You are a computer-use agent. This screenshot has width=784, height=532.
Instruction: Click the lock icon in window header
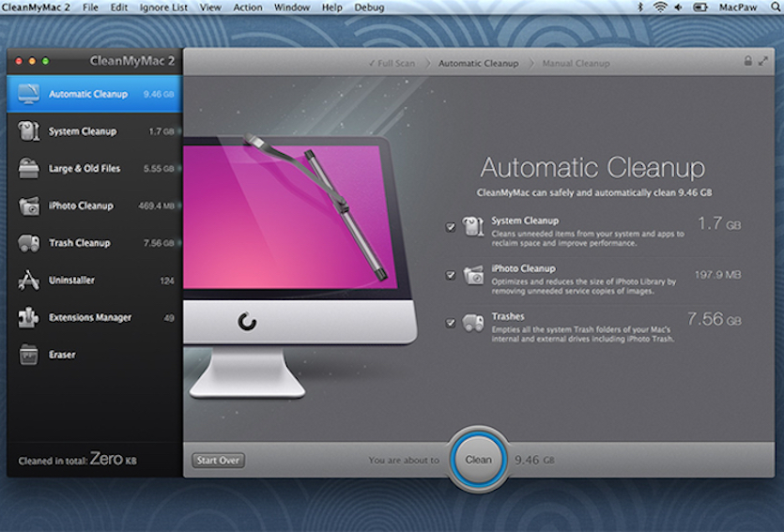click(x=747, y=61)
